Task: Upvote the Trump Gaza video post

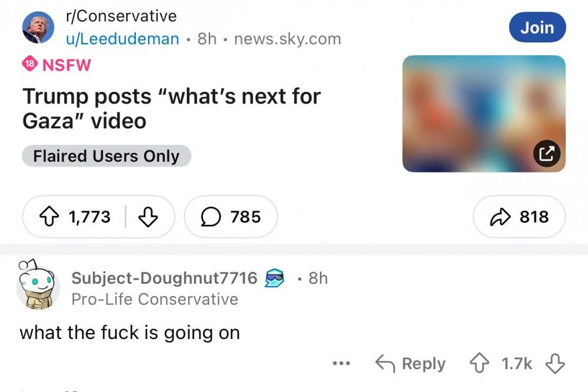Action: (x=49, y=217)
